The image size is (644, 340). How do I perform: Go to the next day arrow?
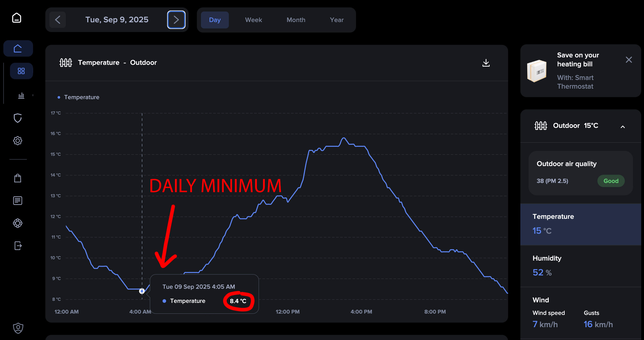tap(176, 20)
